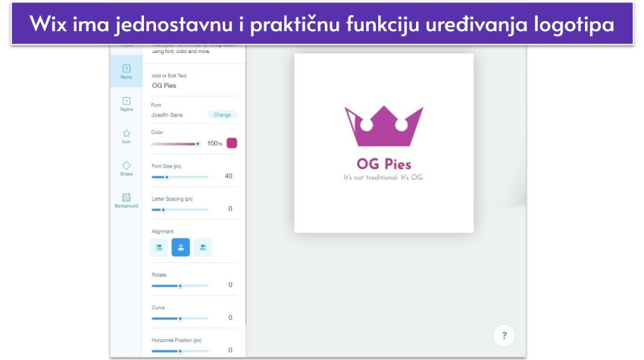Image resolution: width=644 pixels, height=360 pixels.
Task: Select OG Pies text on logo canvas
Action: 383,164
